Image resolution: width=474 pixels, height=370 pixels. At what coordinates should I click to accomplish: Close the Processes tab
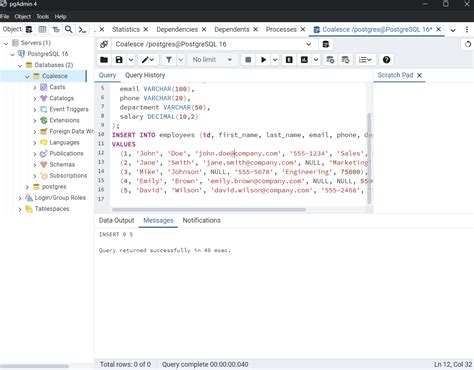[x=303, y=29]
